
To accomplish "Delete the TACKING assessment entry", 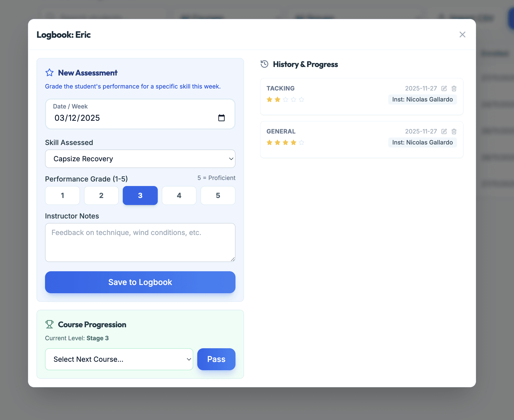I will coord(454,88).
